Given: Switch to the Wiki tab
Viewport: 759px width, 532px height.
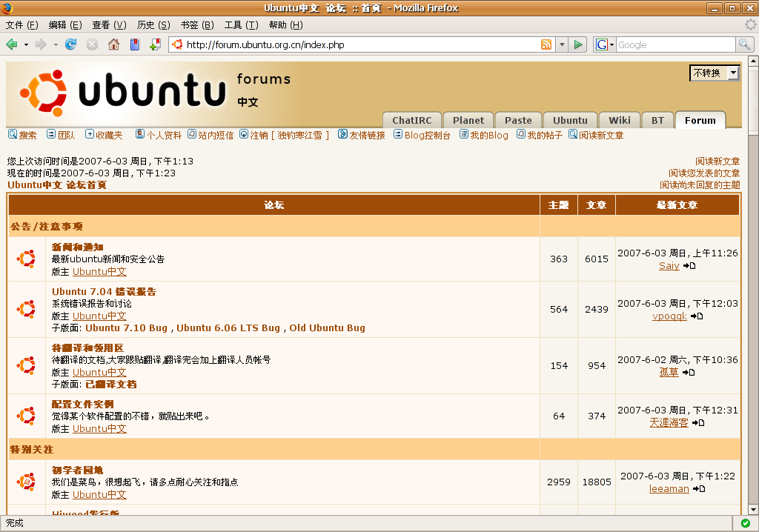Looking at the screenshot, I should coord(620,120).
